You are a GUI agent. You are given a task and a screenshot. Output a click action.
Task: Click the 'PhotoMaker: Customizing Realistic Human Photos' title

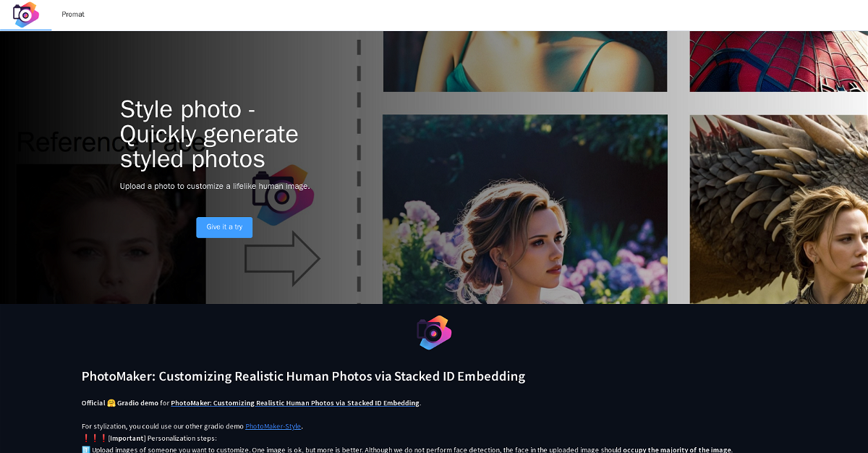click(x=303, y=376)
